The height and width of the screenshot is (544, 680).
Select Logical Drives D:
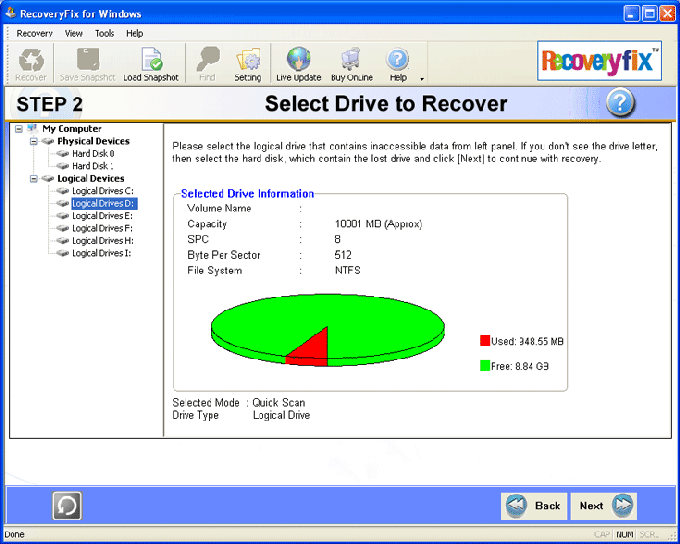pos(104,203)
